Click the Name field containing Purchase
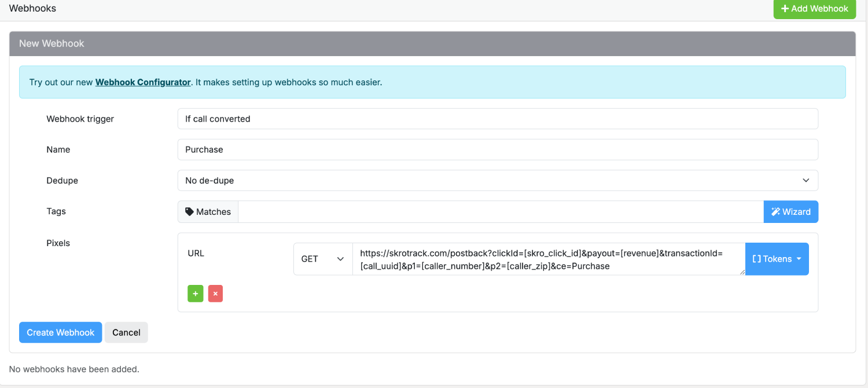Image resolution: width=868 pixels, height=388 pixels. click(498, 149)
